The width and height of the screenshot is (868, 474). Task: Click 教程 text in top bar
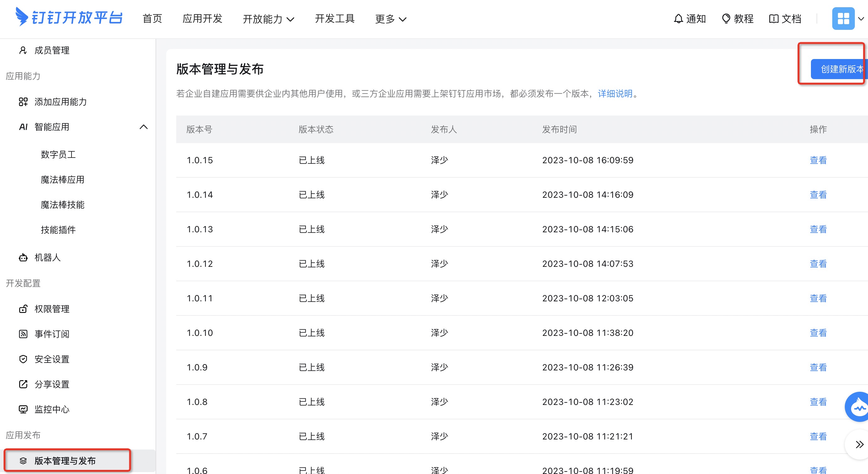pos(744,19)
